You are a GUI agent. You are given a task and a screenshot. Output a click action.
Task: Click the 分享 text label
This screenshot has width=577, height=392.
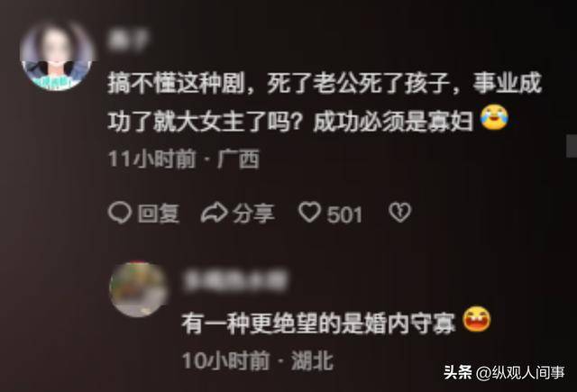(253, 214)
